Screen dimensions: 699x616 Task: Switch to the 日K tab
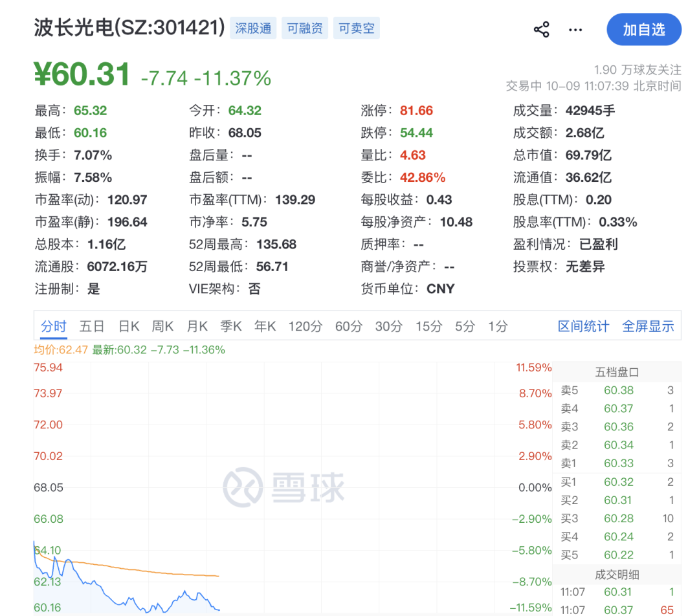(129, 326)
